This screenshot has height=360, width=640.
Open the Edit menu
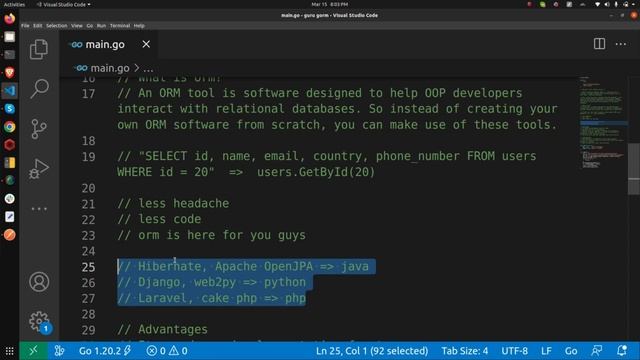(38, 26)
